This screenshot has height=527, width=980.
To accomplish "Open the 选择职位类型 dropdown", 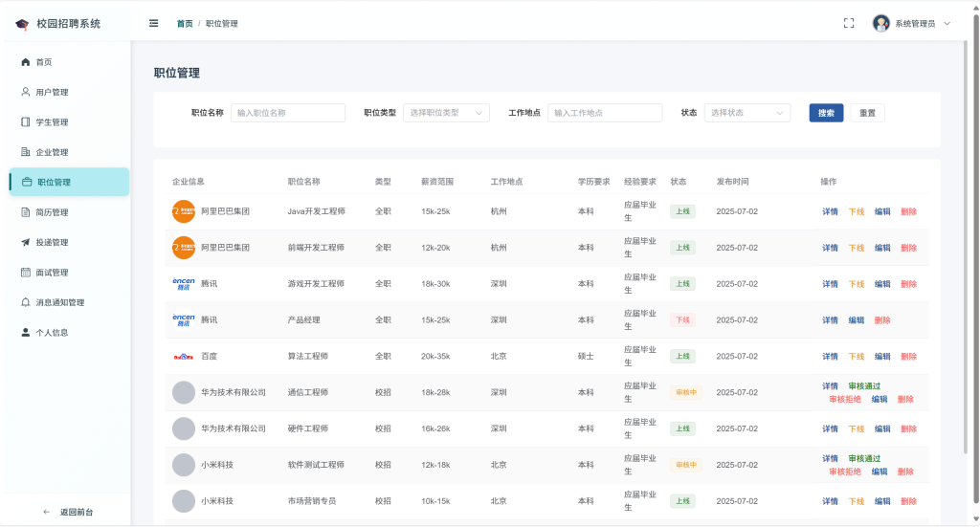I will [446, 113].
